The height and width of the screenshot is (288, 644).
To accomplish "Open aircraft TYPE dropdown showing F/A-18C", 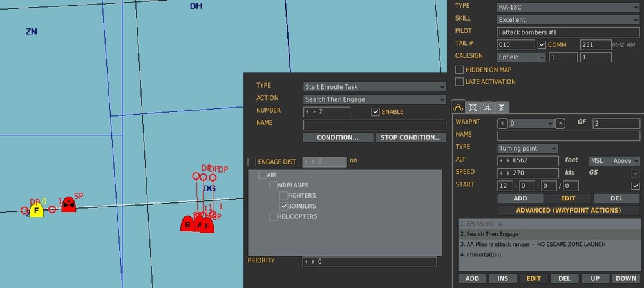I will tap(568, 7).
